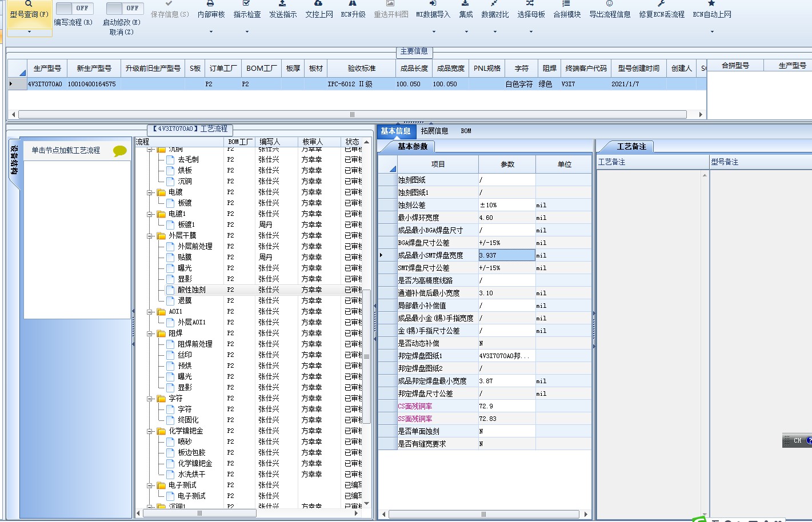Open dropdown arrow under 集成

click(466, 32)
